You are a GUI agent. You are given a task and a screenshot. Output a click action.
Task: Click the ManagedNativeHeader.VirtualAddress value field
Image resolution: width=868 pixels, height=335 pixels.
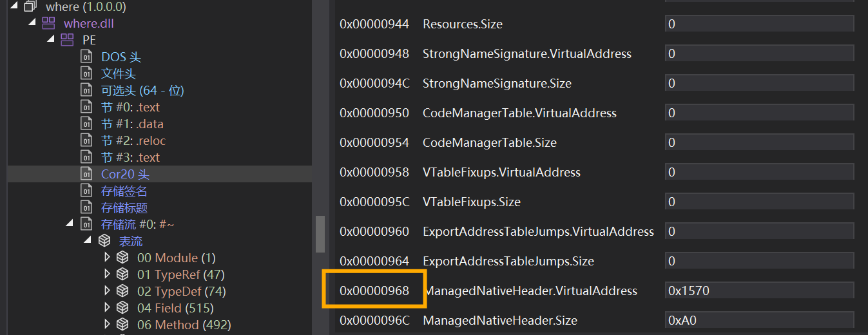point(759,291)
